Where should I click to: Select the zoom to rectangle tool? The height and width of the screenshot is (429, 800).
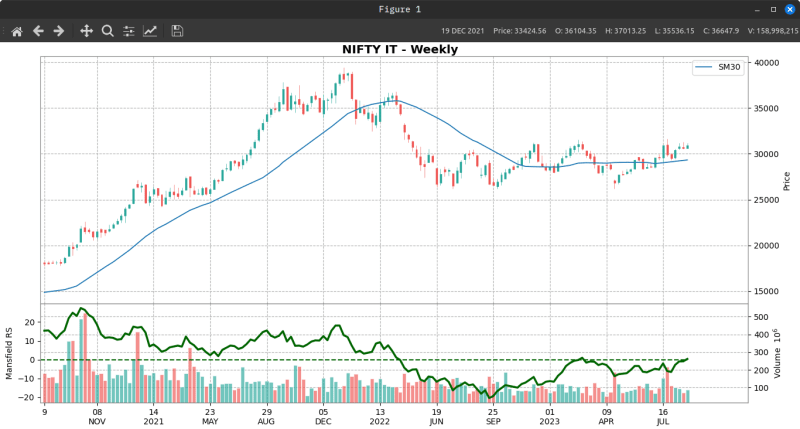point(107,31)
